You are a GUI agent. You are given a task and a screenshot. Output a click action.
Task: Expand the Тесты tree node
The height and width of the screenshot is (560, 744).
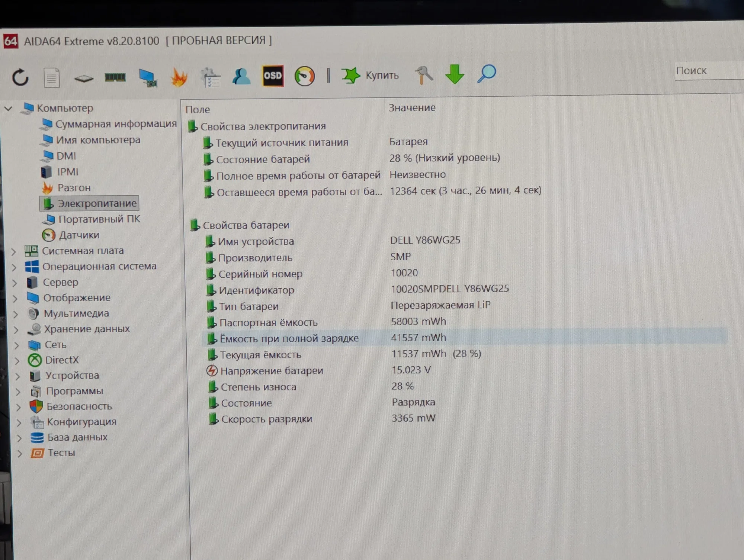pyautogui.click(x=19, y=453)
